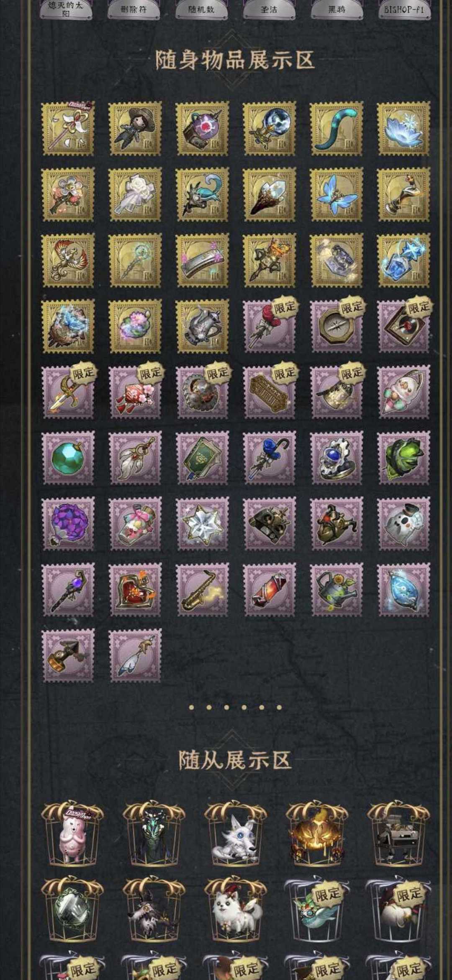Switch to the 随机数 tab
This screenshot has height=980, width=452.
point(201,9)
